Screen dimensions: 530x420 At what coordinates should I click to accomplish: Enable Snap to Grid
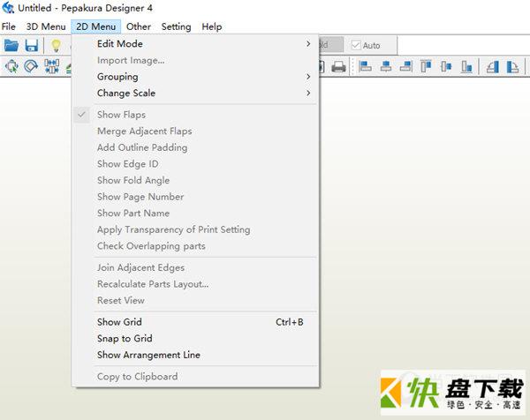pos(195,338)
